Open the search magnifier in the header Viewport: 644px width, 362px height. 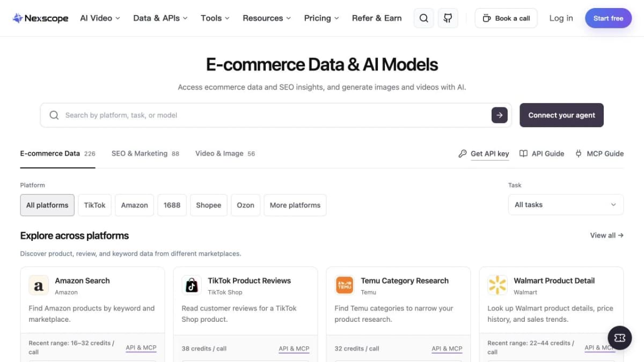pos(423,18)
